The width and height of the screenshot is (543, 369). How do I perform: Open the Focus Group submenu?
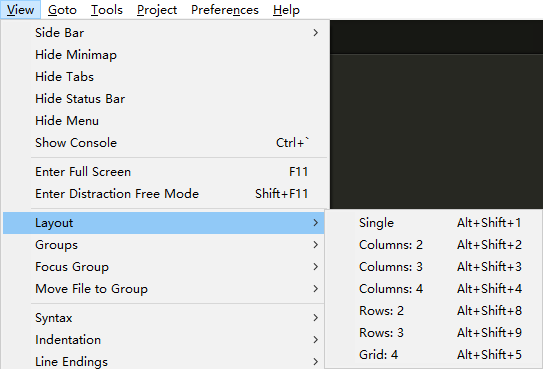click(x=163, y=267)
